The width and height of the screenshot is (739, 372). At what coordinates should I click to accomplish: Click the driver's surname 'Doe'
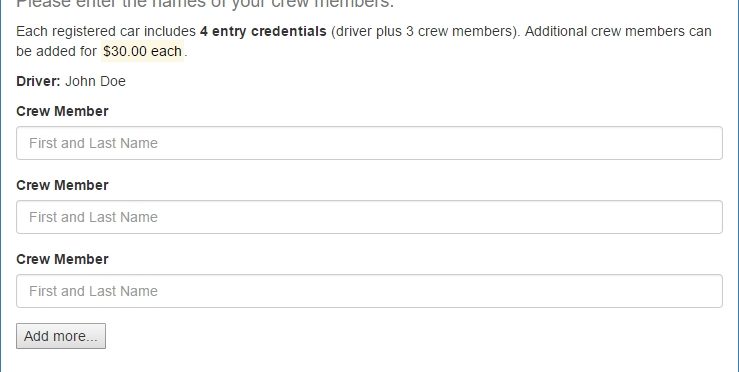tap(113, 81)
